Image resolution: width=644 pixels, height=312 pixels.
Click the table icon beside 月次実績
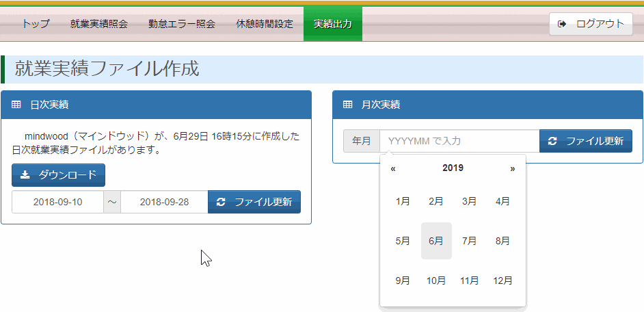347,105
